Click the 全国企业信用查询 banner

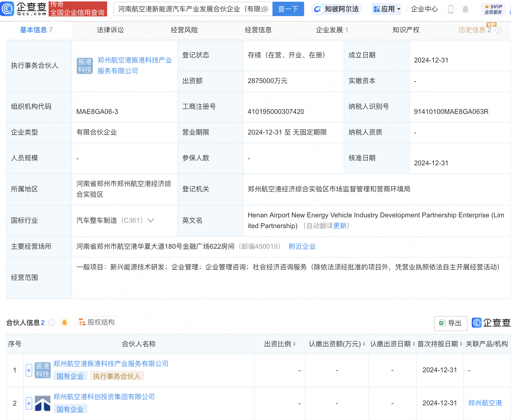pos(78,9)
